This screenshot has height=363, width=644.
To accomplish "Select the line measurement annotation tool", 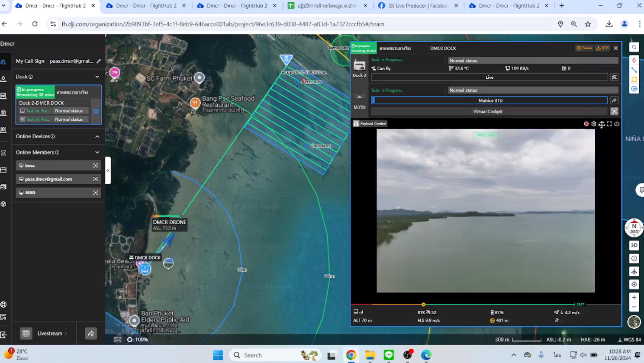I will [x=634, y=70].
